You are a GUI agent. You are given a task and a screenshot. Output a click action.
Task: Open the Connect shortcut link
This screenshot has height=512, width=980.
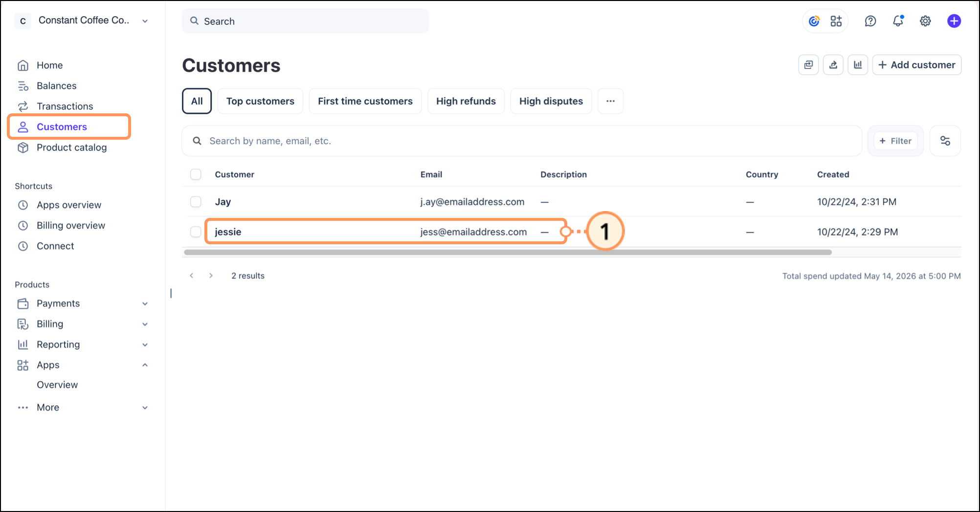[55, 246]
